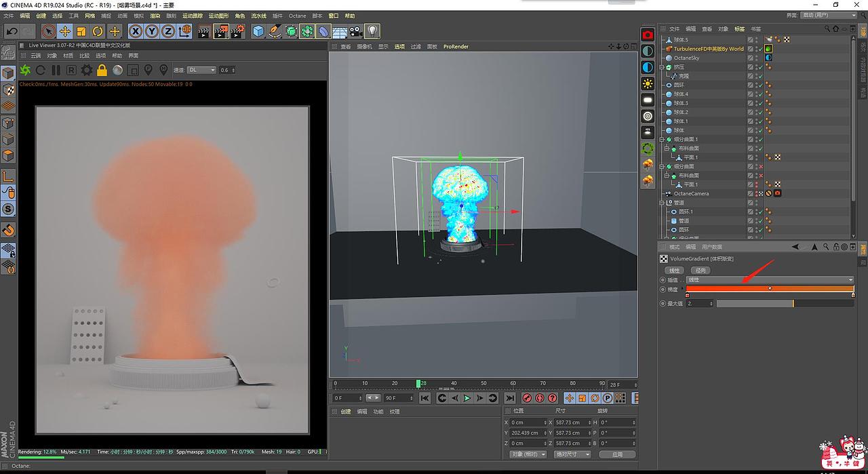Click the red Octane camera sidebar icon
This screenshot has width=868, height=474.
[648, 35]
